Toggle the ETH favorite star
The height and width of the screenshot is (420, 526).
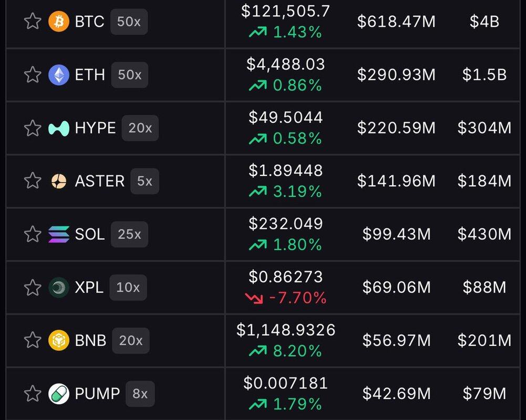pos(33,75)
